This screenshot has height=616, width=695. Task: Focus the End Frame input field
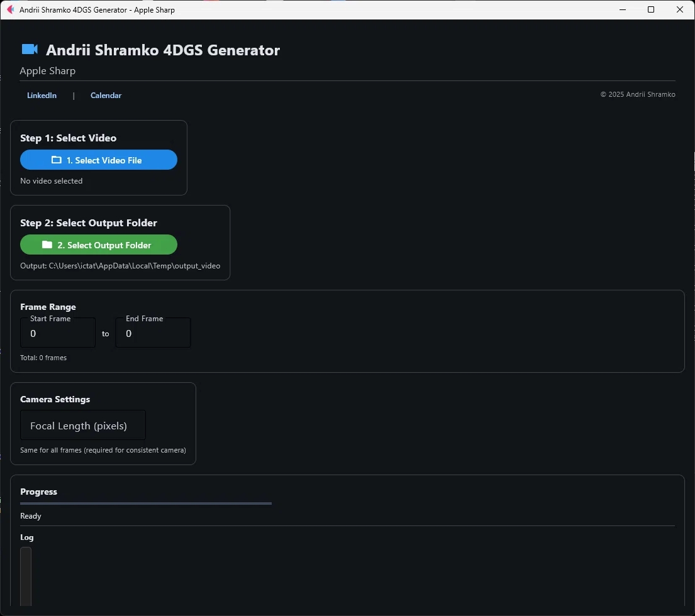point(153,333)
